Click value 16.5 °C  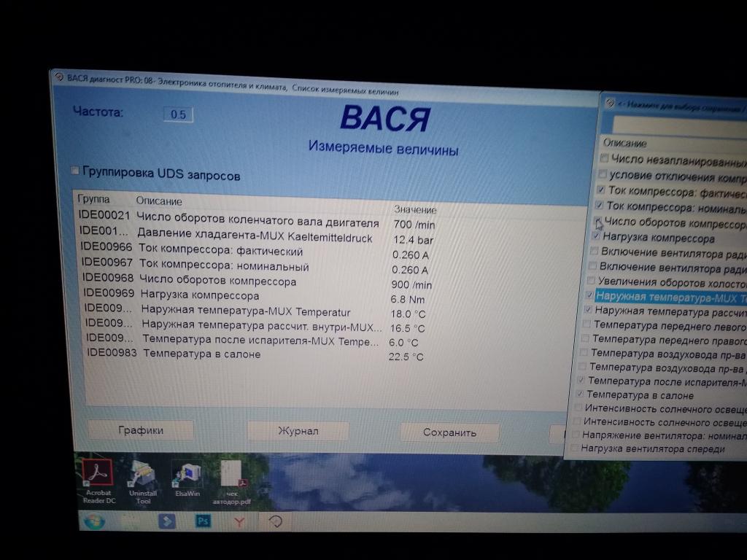pos(407,328)
